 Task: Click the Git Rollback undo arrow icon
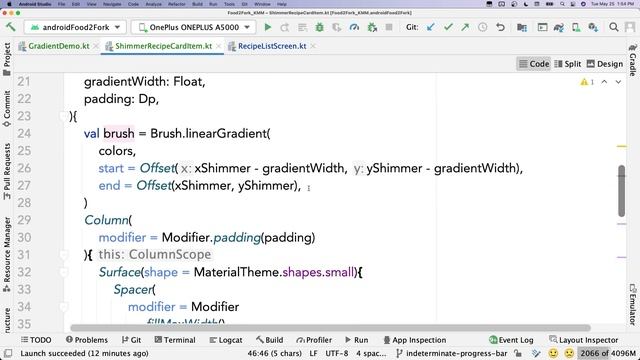500,27
